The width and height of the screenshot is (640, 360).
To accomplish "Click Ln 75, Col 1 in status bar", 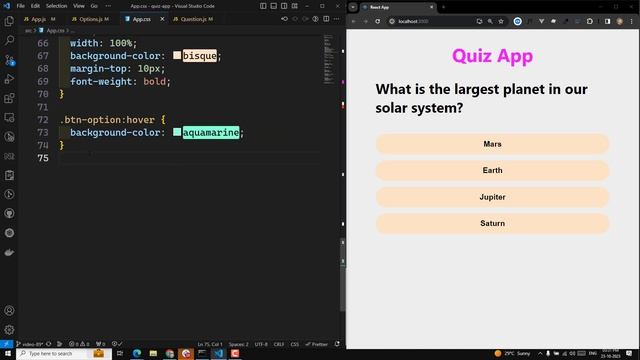I will pos(210,344).
